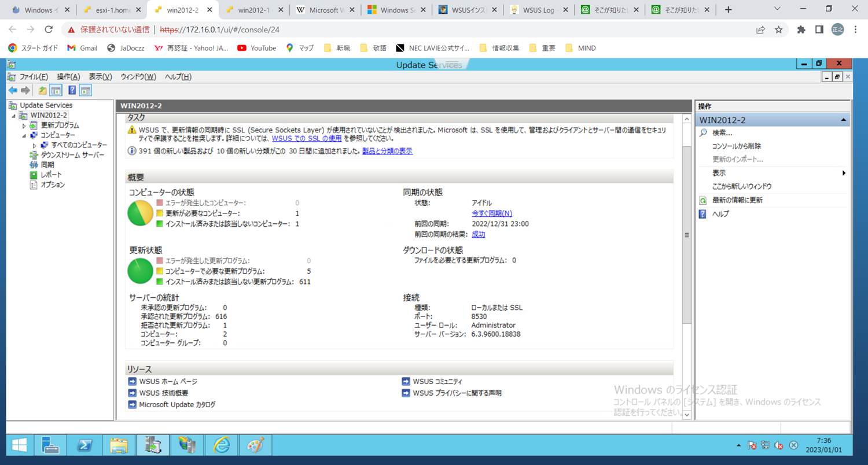Screen dimensions: 868x465
Task: Toggle the Show/Hide Action Pane toolbar button
Action: tap(86, 90)
